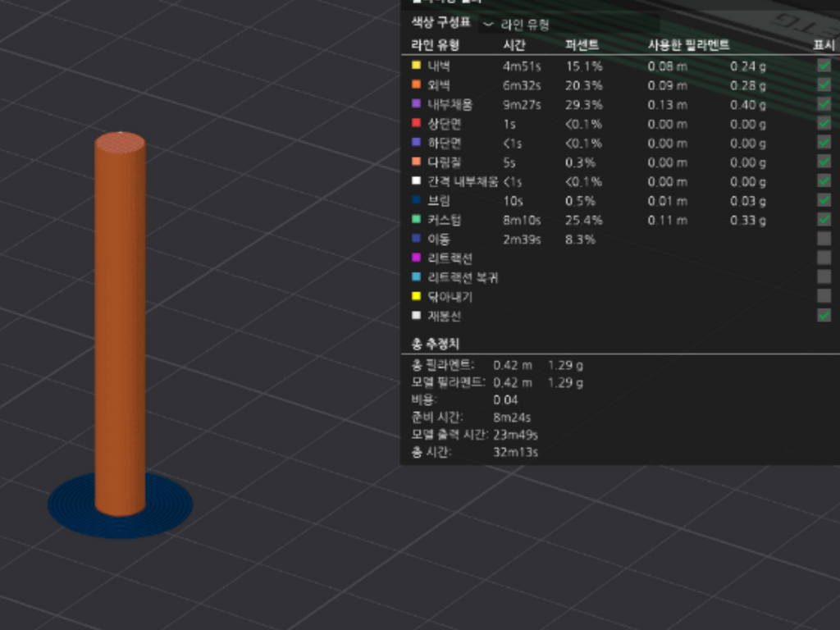Click the 라인 유형 column header
Viewport: 840px width, 630px height.
click(435, 45)
